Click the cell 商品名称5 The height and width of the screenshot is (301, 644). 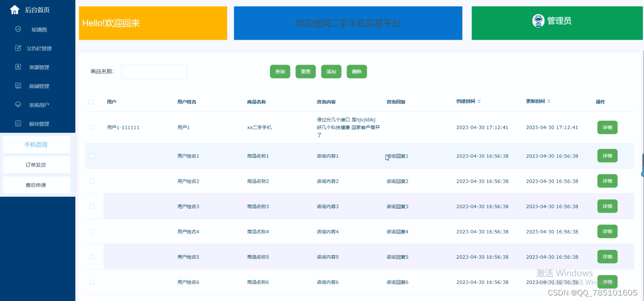258,257
